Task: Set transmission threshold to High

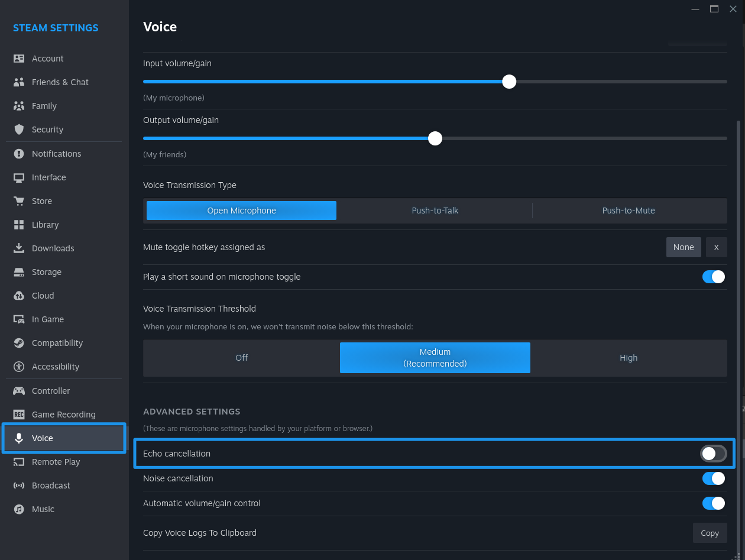Action: [629, 358]
